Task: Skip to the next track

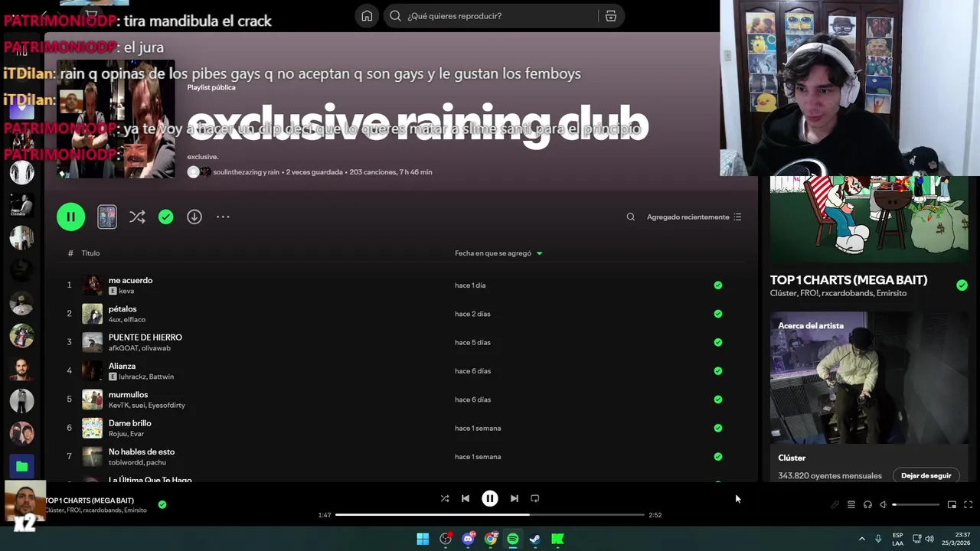Action: point(514,498)
